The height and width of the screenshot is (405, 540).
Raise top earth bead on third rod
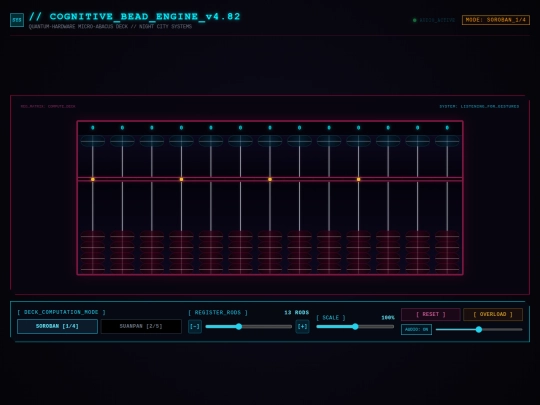click(x=152, y=236)
